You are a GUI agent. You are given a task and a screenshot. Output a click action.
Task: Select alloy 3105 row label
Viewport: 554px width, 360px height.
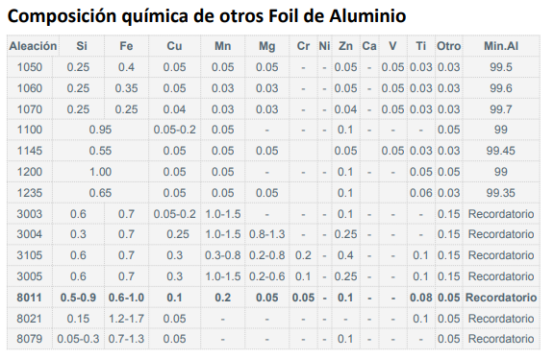29,255
